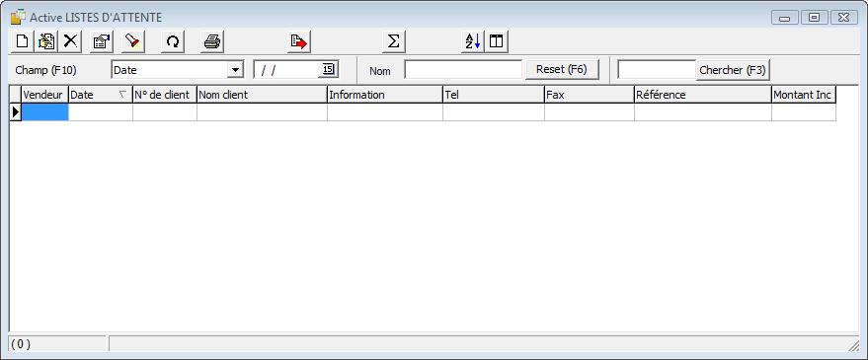
Task: Click the Information column header
Action: tap(385, 95)
